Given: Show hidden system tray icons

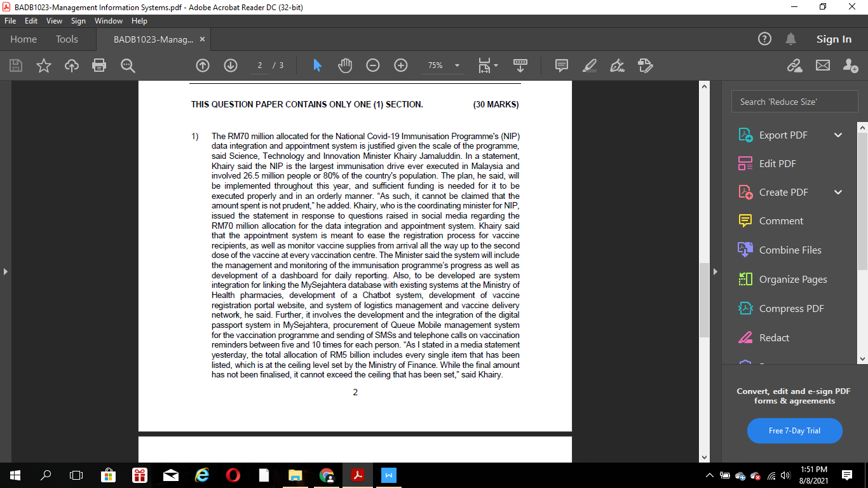Looking at the screenshot, I should click(710, 475).
